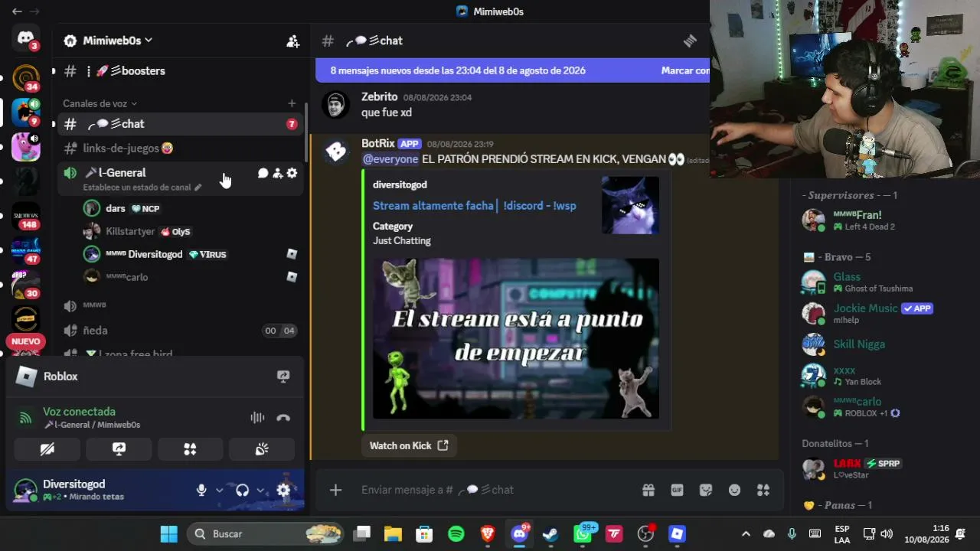Open the sticker picker
980x551 pixels.
click(706, 490)
